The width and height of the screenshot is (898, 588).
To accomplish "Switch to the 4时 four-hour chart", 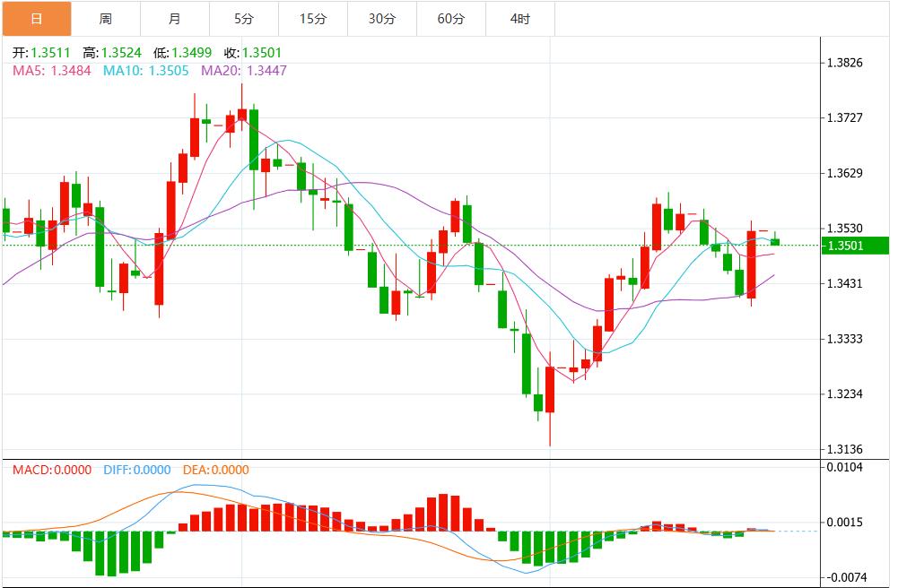I will click(x=519, y=17).
